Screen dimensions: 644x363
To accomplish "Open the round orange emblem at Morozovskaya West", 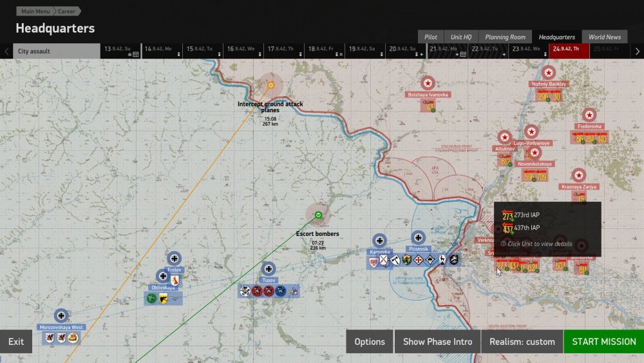I will point(73,338).
